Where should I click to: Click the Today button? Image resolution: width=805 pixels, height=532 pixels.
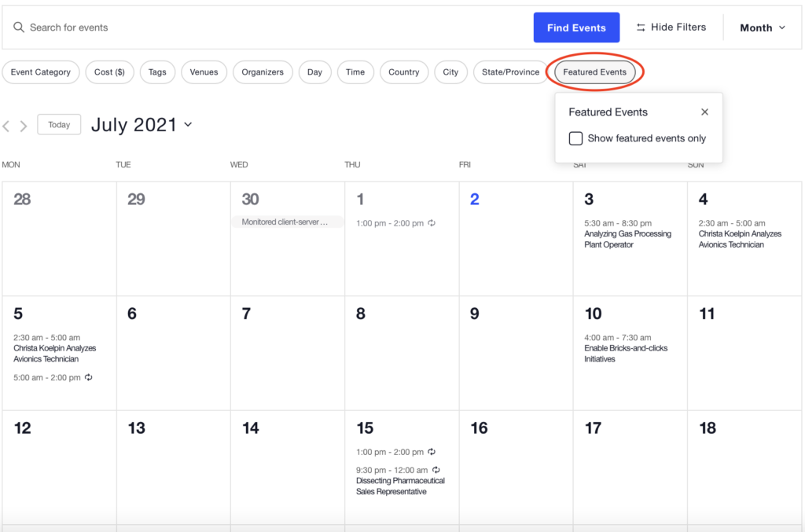coord(59,124)
